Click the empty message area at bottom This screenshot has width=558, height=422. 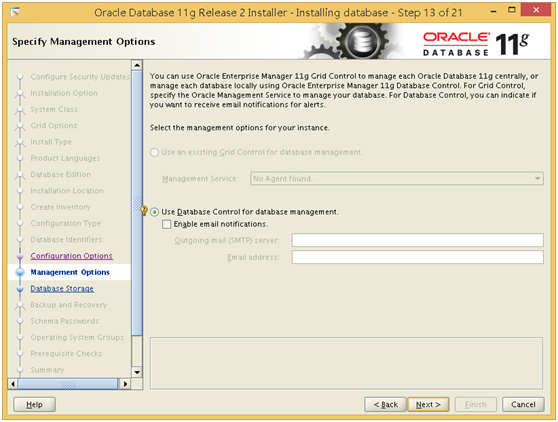[346, 363]
